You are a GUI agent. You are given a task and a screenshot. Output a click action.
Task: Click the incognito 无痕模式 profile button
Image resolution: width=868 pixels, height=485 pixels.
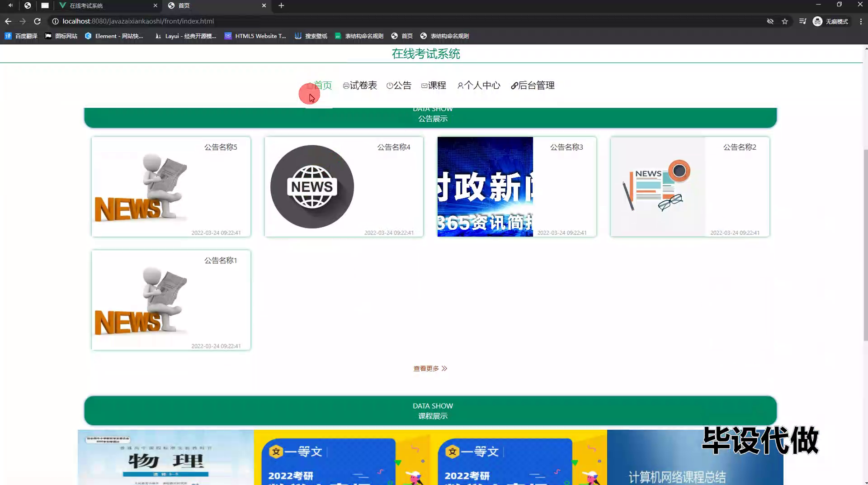click(830, 21)
